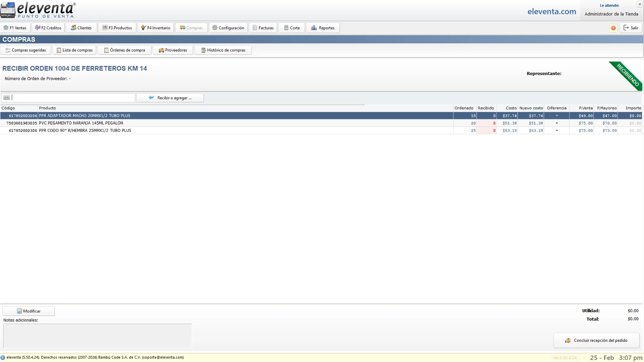Select PVC PEGAMENTO NARANJA 145ML row
The image size is (644, 362).
coord(81,123)
